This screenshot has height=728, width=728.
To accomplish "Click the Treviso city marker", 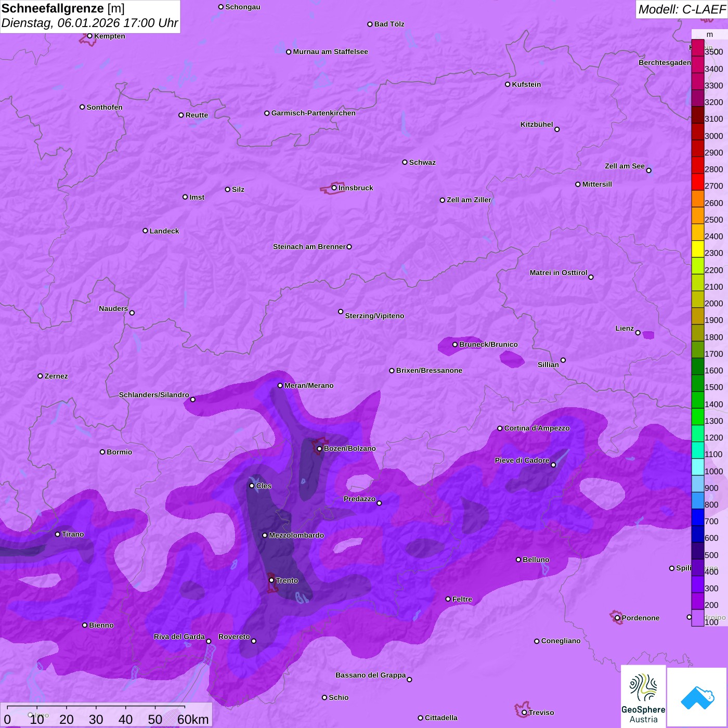I will [524, 712].
